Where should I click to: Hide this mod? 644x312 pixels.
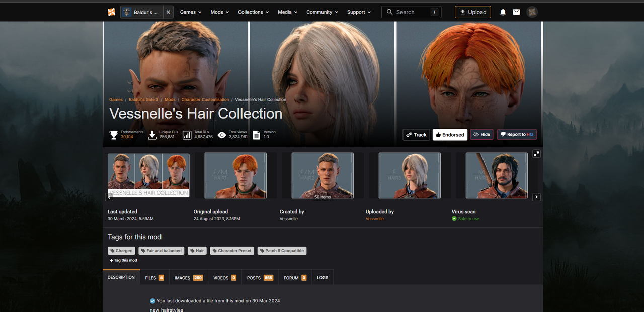[x=481, y=135]
